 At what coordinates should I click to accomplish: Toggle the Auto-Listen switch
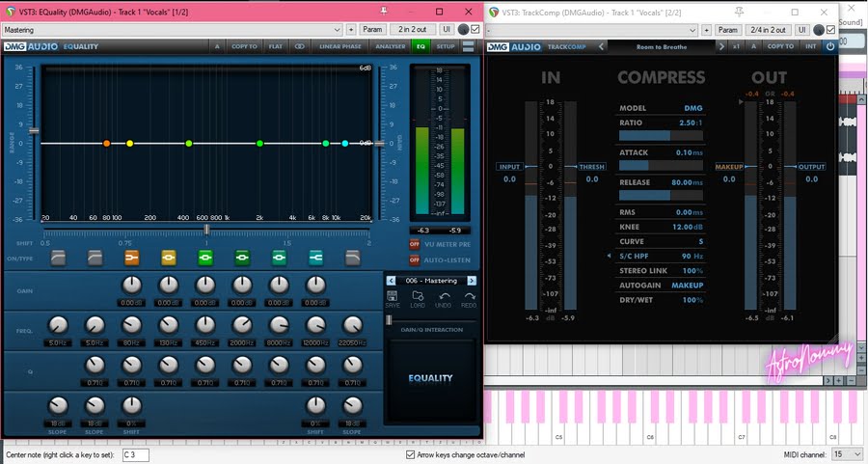pos(415,259)
